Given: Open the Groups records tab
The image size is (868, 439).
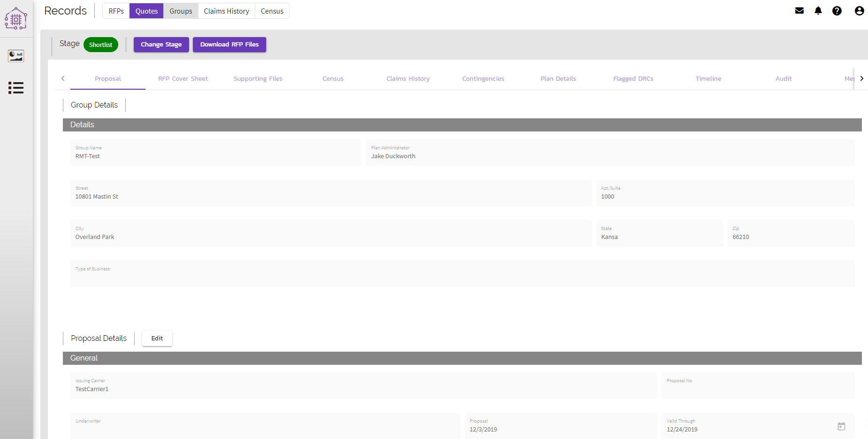Looking at the screenshot, I should [x=181, y=11].
